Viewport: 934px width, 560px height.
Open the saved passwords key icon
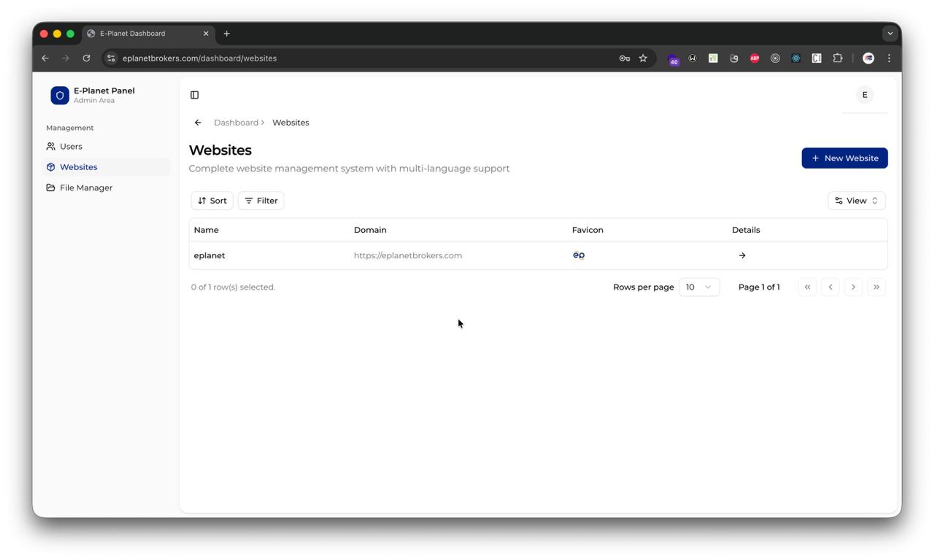click(x=624, y=58)
